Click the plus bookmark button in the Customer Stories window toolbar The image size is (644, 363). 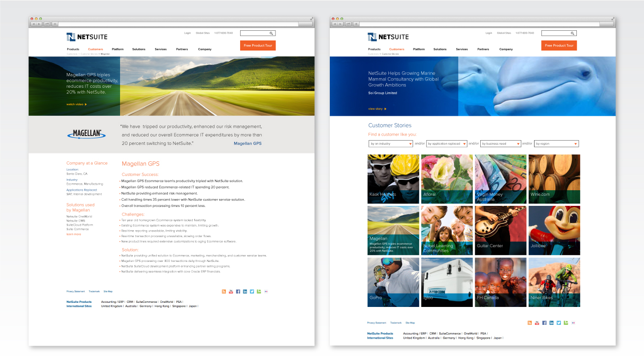coord(356,24)
